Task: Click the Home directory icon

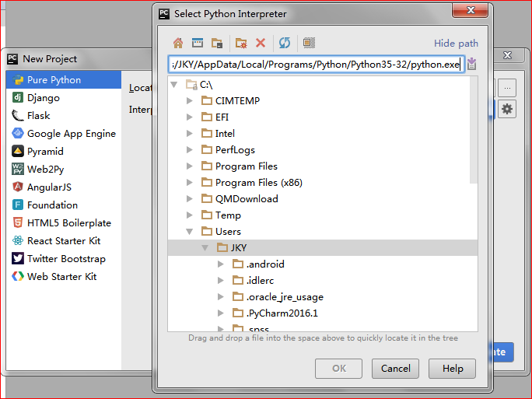Action: tap(178, 43)
